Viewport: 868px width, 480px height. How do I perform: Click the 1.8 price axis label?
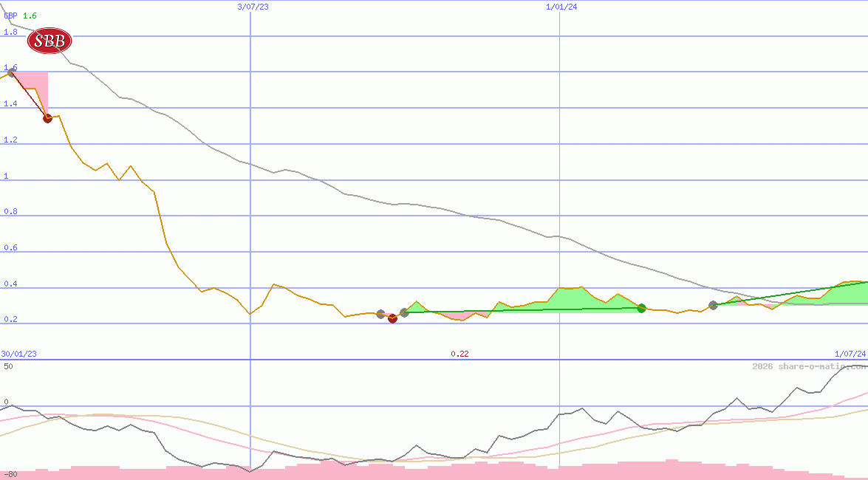(10, 32)
